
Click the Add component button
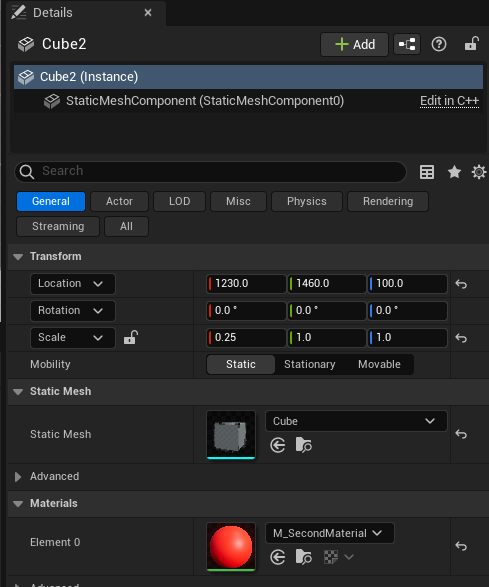(x=354, y=44)
